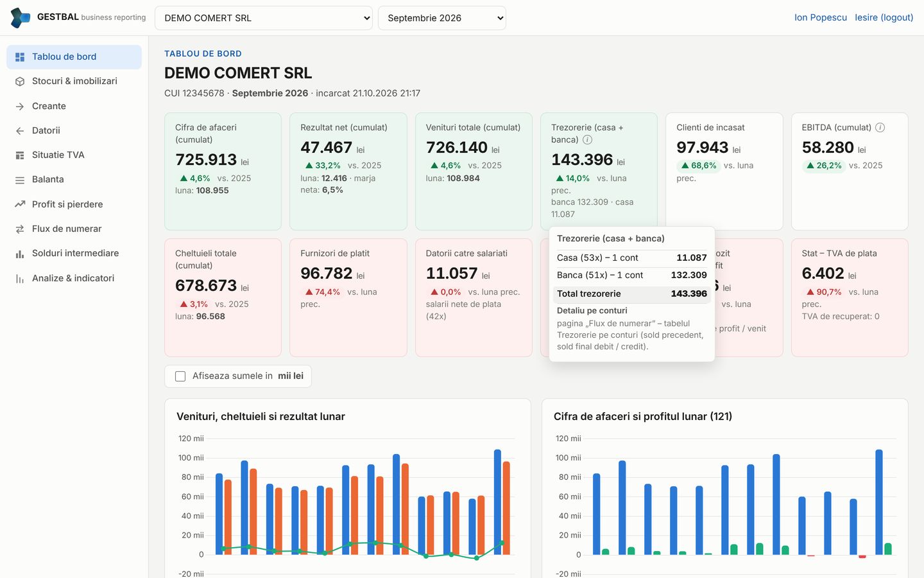Click the Furnizori de platit card

pyautogui.click(x=348, y=297)
